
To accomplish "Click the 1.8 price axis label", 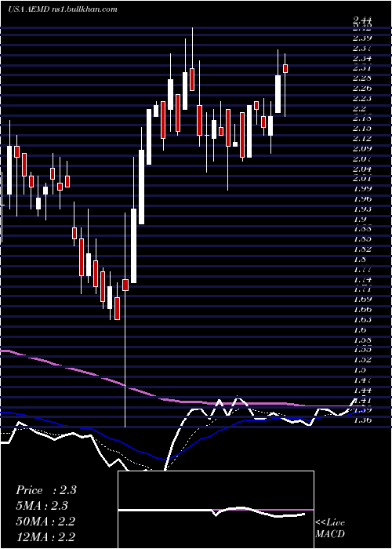I will click(x=360, y=260).
